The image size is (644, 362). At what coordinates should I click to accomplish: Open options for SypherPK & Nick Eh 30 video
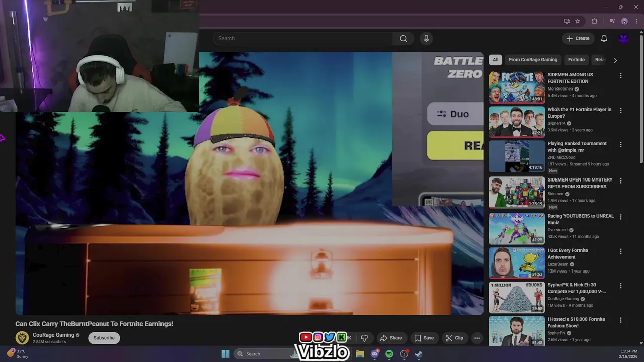(620, 286)
